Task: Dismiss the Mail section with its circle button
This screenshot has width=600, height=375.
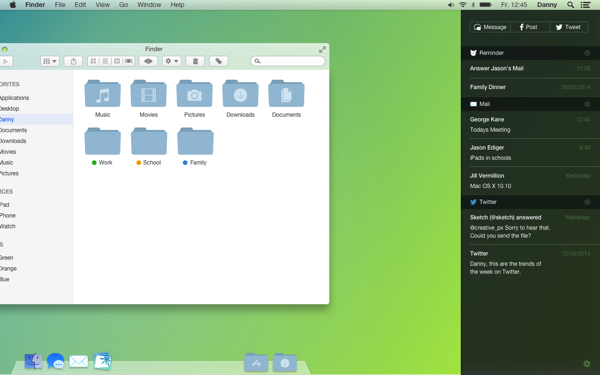Action: pyautogui.click(x=587, y=104)
